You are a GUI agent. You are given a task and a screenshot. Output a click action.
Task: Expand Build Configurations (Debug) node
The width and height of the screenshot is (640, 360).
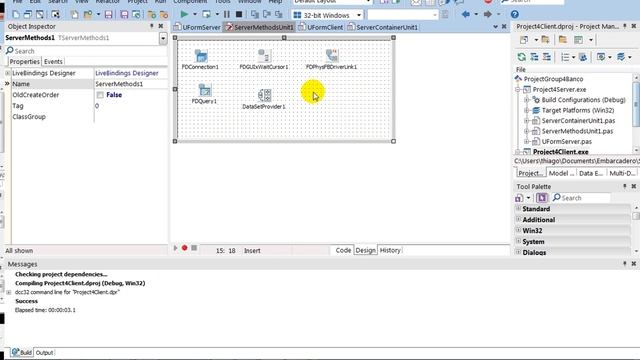pyautogui.click(x=527, y=100)
